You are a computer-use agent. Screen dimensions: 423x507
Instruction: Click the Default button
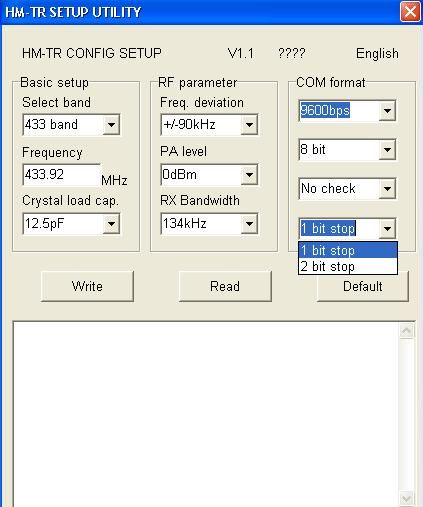pyautogui.click(x=363, y=288)
